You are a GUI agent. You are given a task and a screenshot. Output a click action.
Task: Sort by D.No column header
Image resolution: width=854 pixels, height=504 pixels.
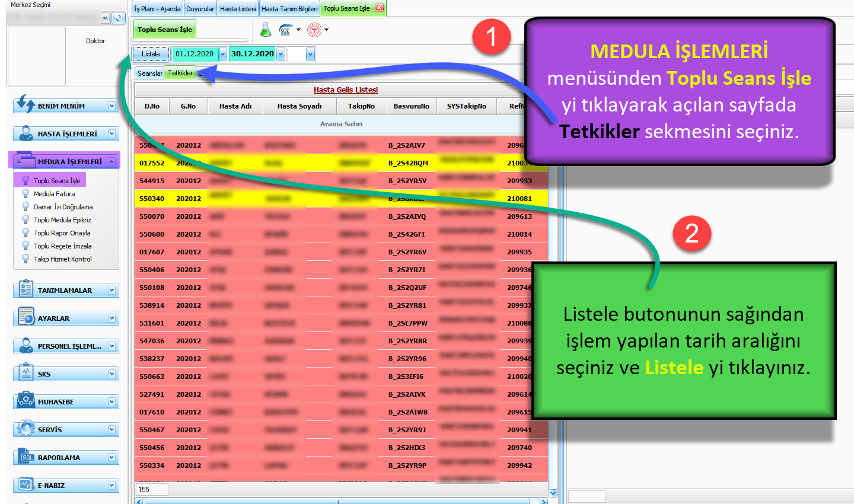click(x=152, y=106)
